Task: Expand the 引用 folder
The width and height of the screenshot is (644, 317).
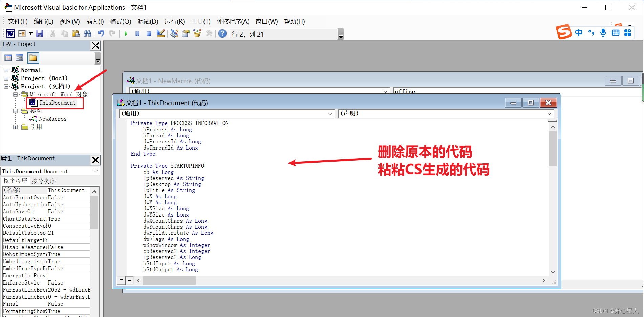Action: 16,127
